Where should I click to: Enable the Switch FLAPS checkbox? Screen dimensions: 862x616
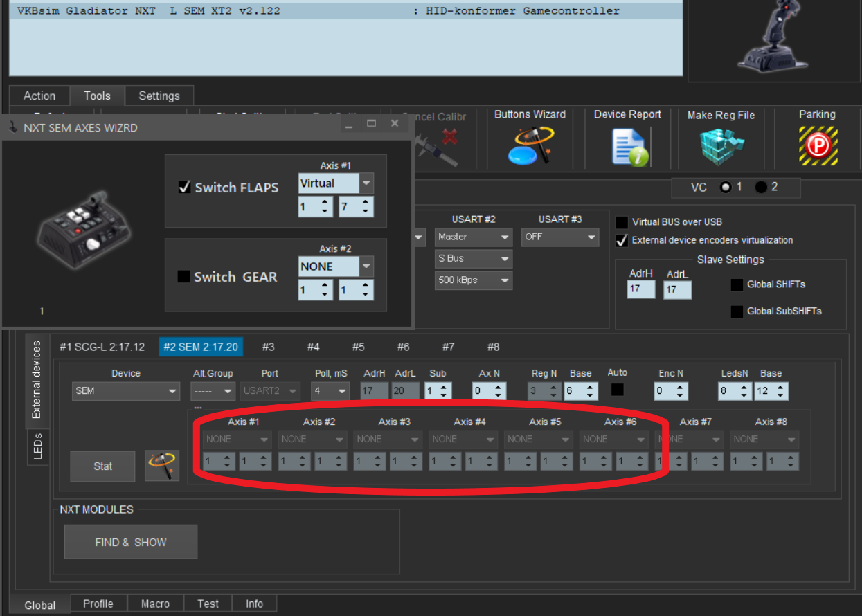[x=184, y=187]
